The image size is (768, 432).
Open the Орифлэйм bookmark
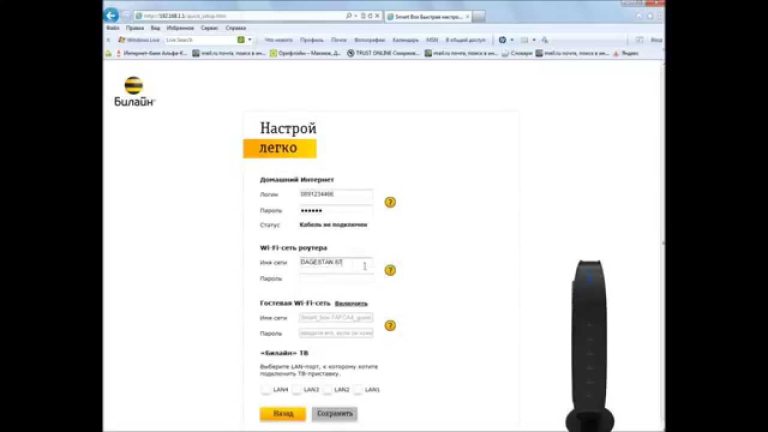click(305, 53)
